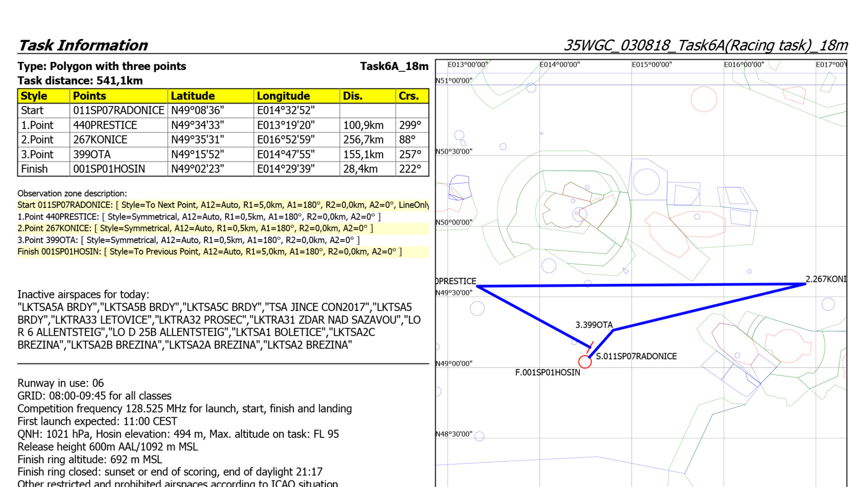Select the S.011SP07RADONICE start label on map
This screenshot has width=868, height=487.
click(636, 356)
